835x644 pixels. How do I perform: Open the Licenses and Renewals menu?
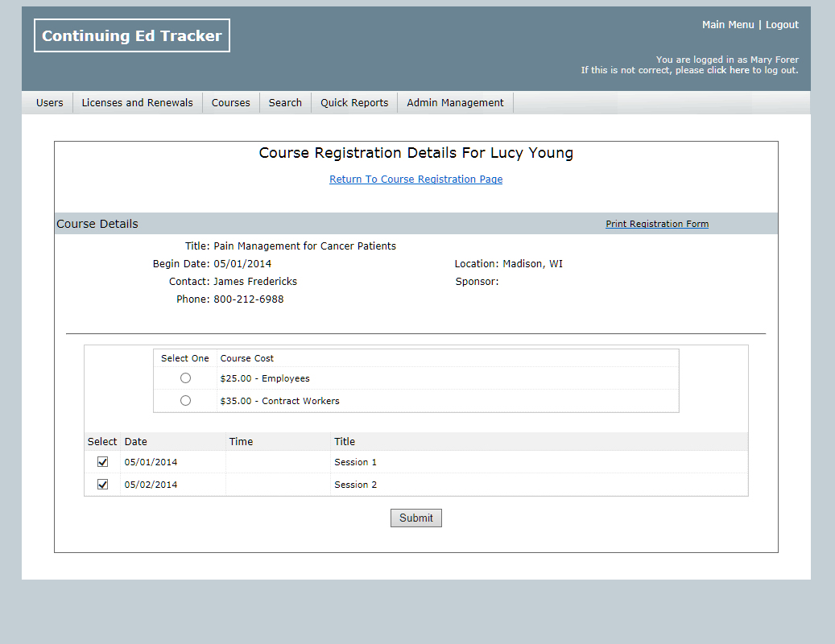click(x=137, y=103)
